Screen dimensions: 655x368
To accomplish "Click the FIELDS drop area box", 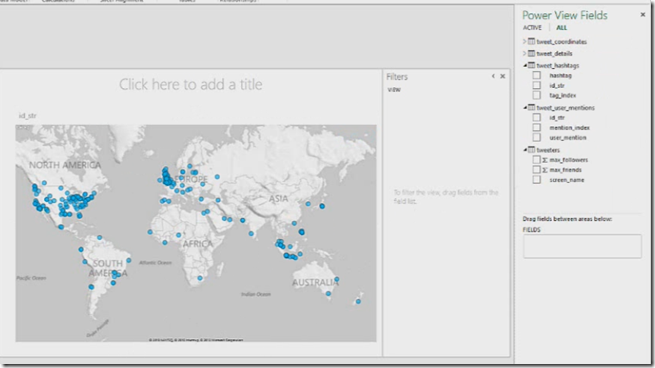I will coord(582,246).
